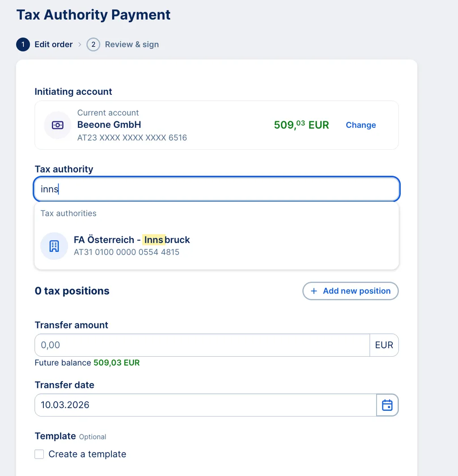Screen dimensions: 458x476
Task: Open the calendar date picker icon
Action: pos(387,405)
